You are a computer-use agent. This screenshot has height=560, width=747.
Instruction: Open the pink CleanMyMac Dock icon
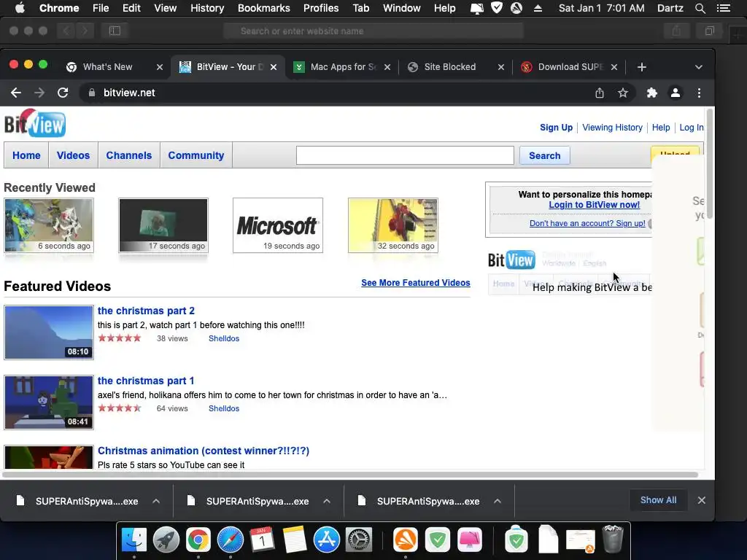pyautogui.click(x=470, y=540)
